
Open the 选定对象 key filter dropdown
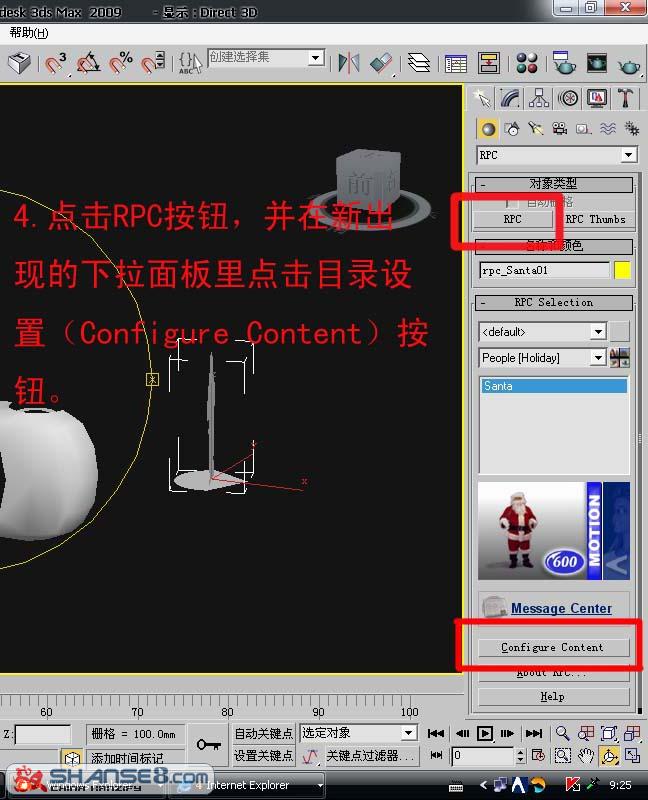point(359,733)
